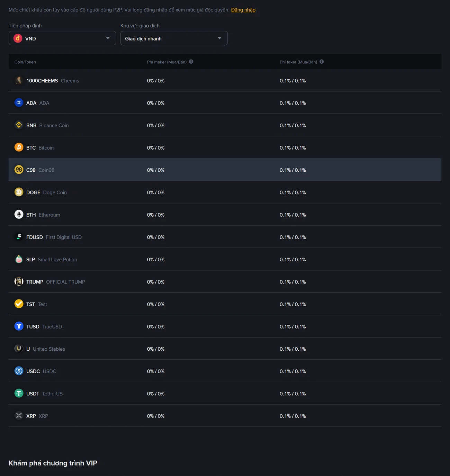Screen dimensions: 450x476
Task: Click the Phí maker (Mua/Bán) header
Action: (167, 62)
